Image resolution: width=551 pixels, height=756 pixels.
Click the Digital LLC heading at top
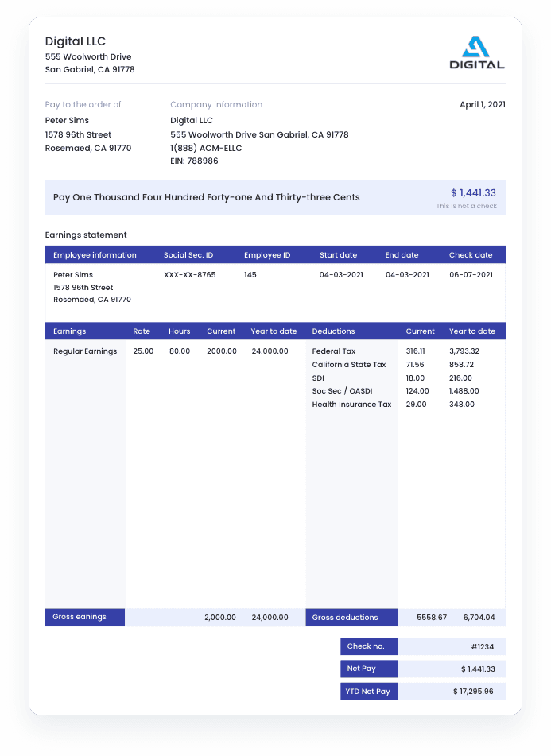click(x=76, y=41)
